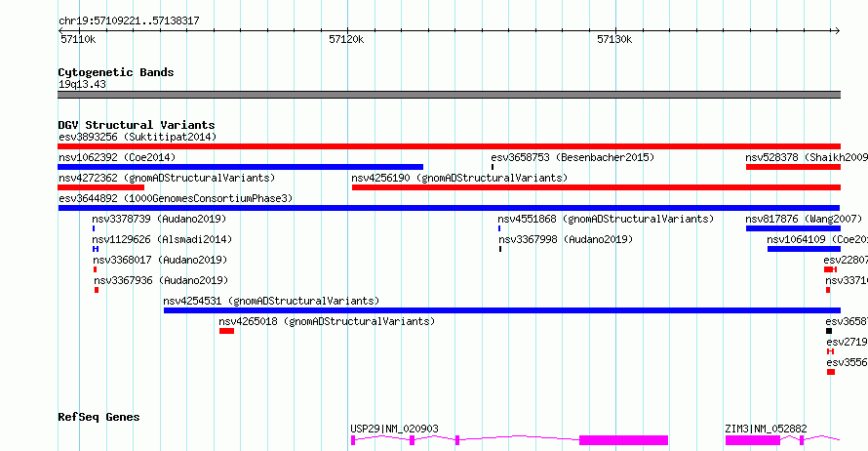Click the red nsv4265018 variant bar
Screen dimensions: 868x451
click(x=226, y=331)
